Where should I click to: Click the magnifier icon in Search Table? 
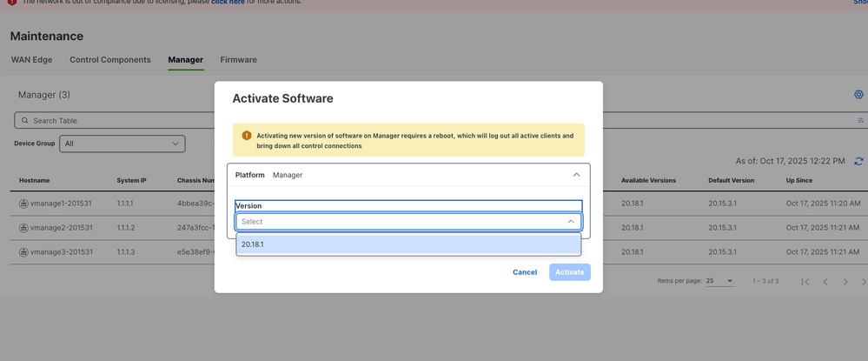(x=24, y=120)
